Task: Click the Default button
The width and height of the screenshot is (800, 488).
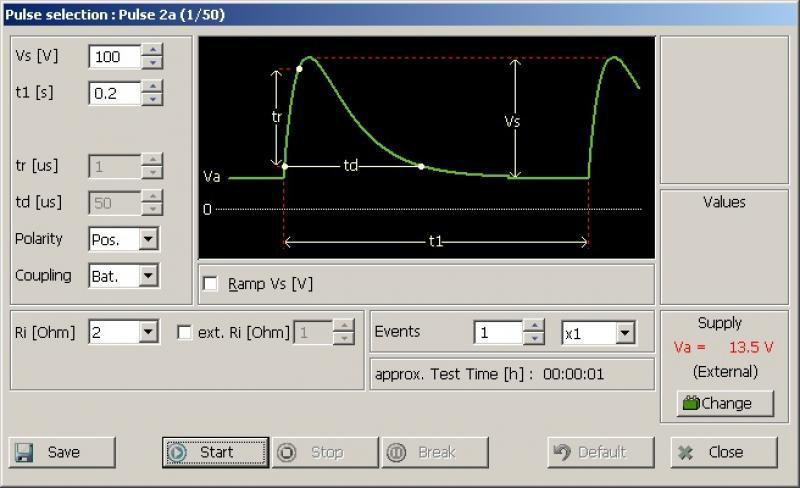Action: pos(601,452)
